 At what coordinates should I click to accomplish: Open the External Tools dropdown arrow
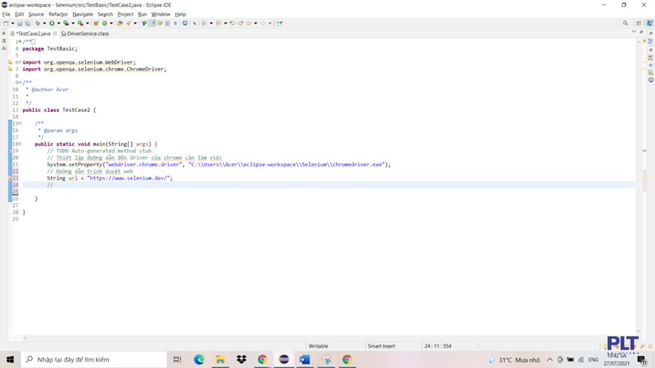(87, 23)
